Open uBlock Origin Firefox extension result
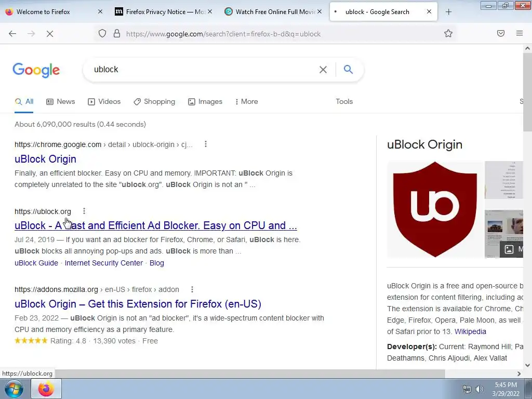This screenshot has height=399, width=532. [x=138, y=303]
